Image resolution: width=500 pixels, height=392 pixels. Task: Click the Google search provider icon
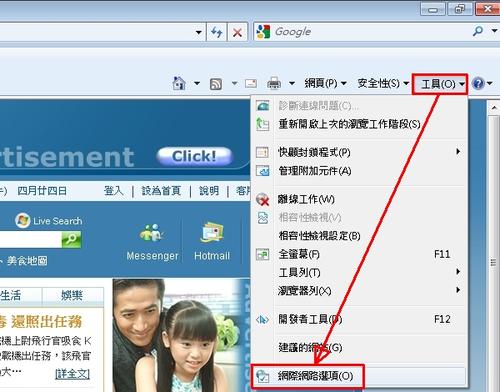[263, 32]
